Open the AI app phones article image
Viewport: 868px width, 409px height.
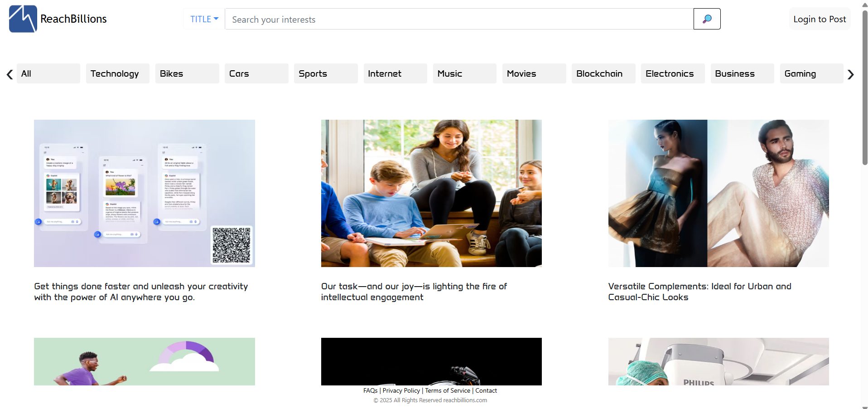144,193
